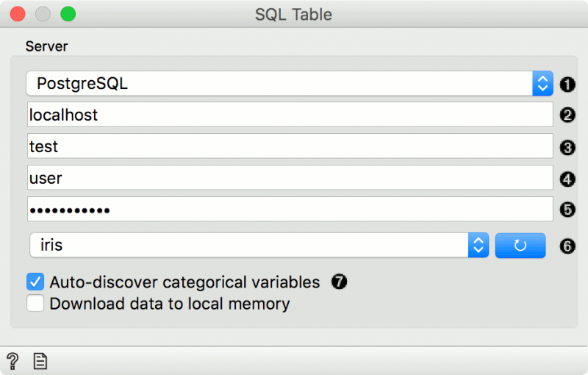The height and width of the screenshot is (375, 588).
Task: Click the green zoom window button
Action: pos(68,14)
